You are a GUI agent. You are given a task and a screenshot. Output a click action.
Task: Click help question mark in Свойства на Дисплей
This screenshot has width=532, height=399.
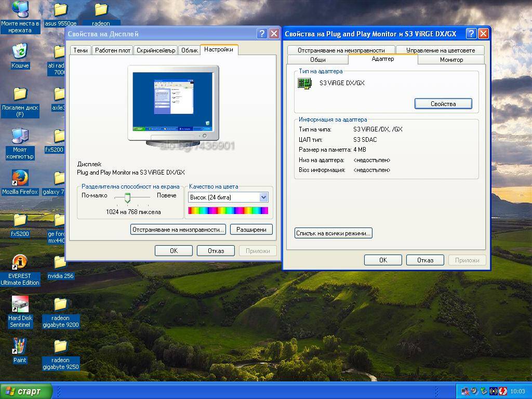[x=262, y=34]
